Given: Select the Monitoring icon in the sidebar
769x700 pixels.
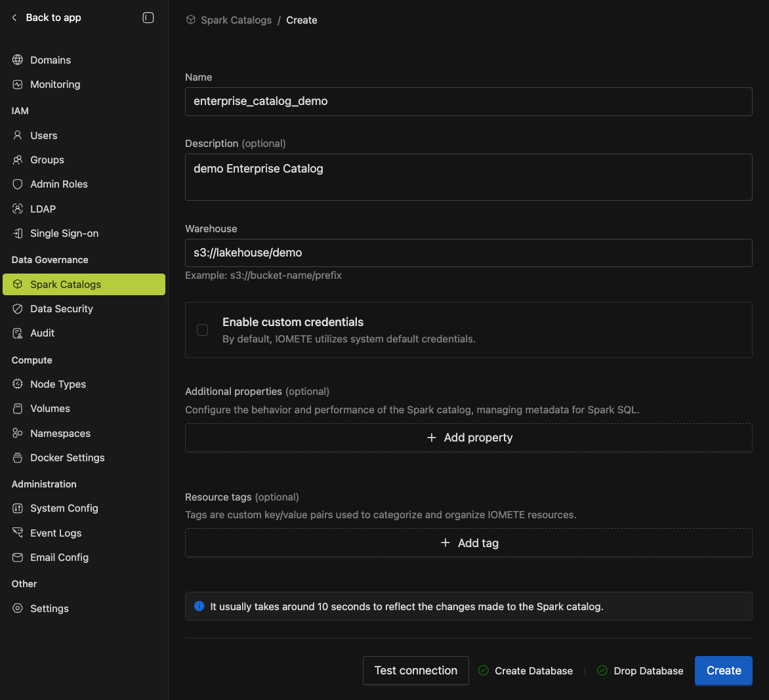Looking at the screenshot, I should click(17, 84).
